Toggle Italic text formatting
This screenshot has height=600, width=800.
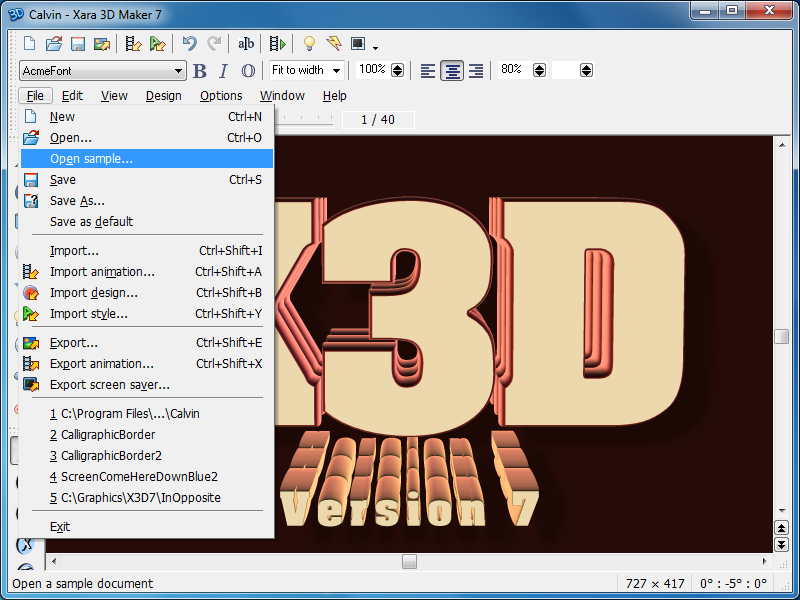(x=223, y=71)
